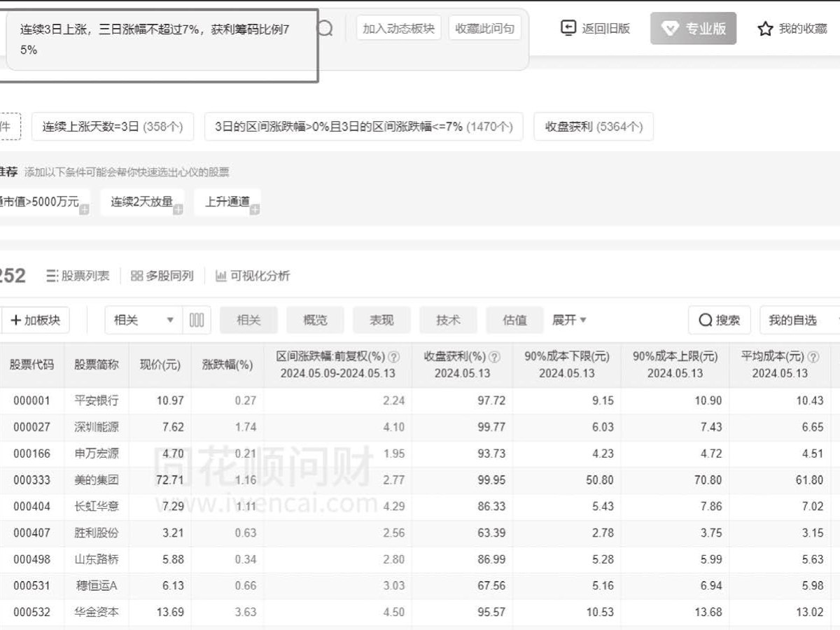Click condition 连续上涨天数=3日 (358个)

tap(113, 127)
